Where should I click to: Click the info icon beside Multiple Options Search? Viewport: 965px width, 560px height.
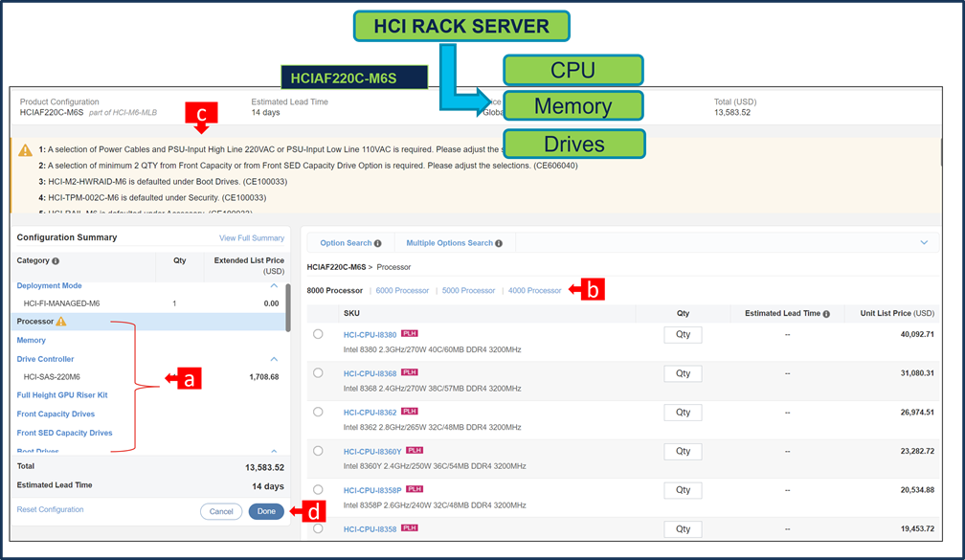pyautogui.click(x=499, y=244)
